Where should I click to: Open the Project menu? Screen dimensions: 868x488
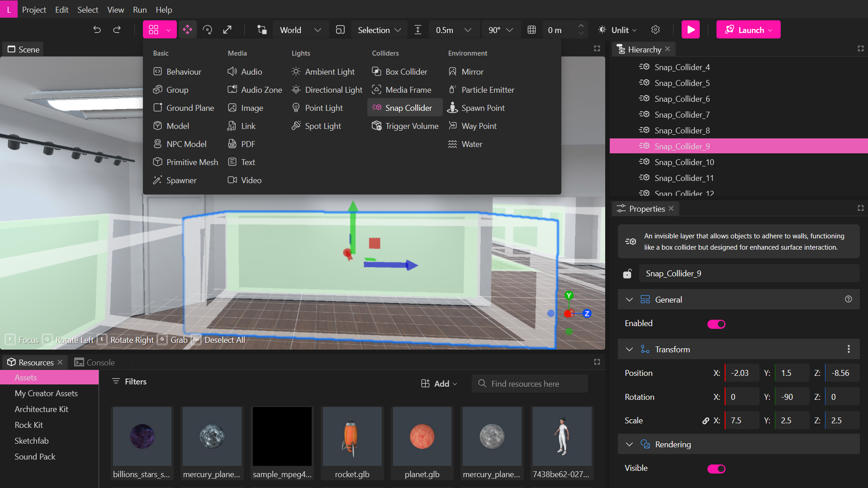click(34, 9)
